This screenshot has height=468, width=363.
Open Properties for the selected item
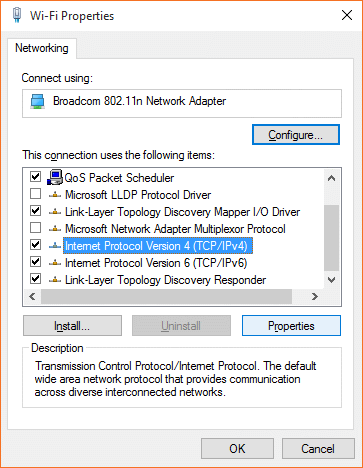click(x=291, y=326)
